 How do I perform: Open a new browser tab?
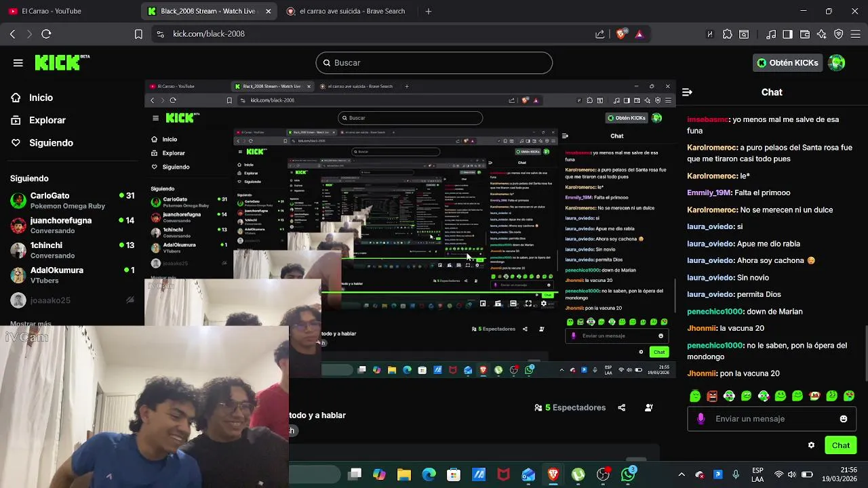[428, 11]
